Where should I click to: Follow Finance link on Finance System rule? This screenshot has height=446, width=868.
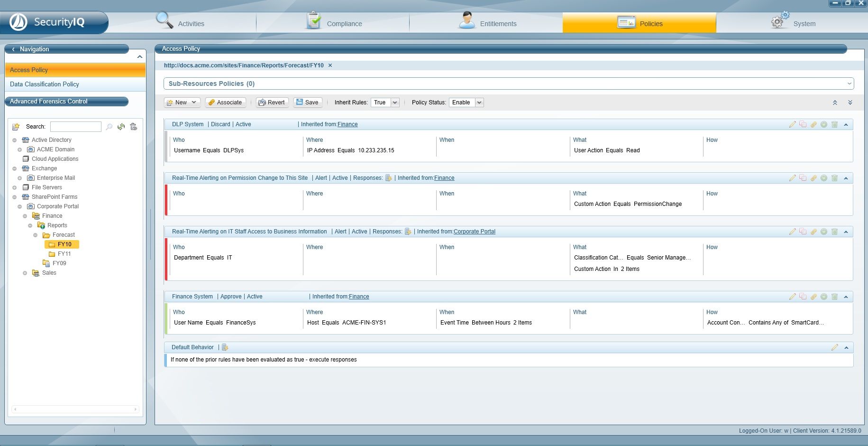pos(359,297)
